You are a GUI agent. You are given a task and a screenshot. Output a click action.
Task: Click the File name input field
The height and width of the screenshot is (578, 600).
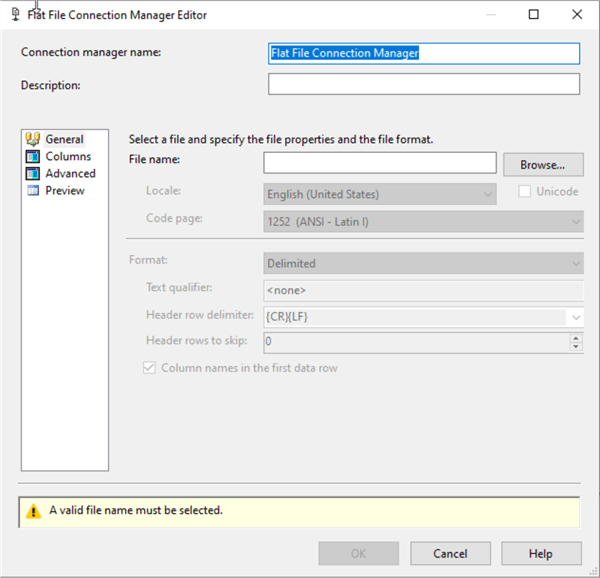pos(380,163)
